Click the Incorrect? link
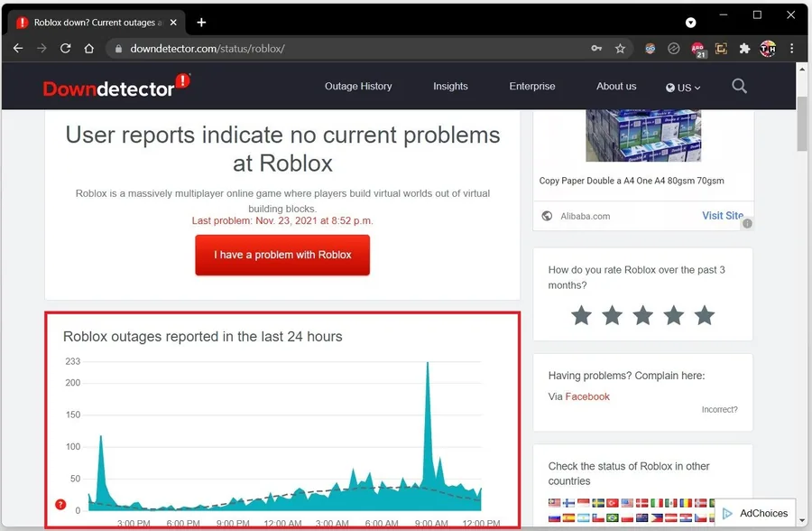This screenshot has width=812, height=531. (x=719, y=410)
